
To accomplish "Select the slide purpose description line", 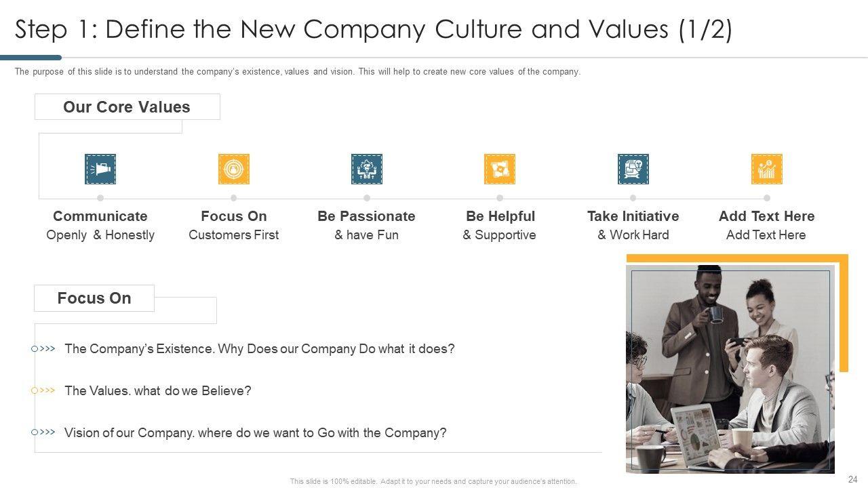I will point(298,72).
